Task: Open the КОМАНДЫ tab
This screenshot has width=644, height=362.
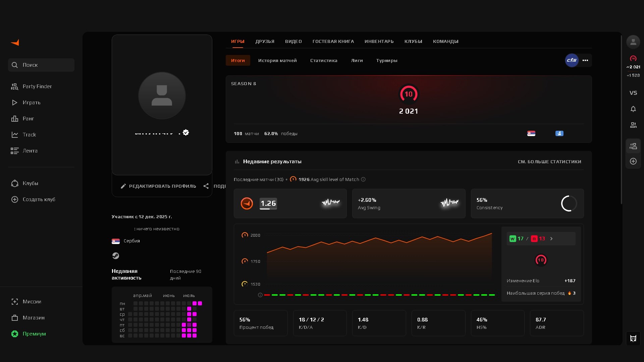Action: 446,42
